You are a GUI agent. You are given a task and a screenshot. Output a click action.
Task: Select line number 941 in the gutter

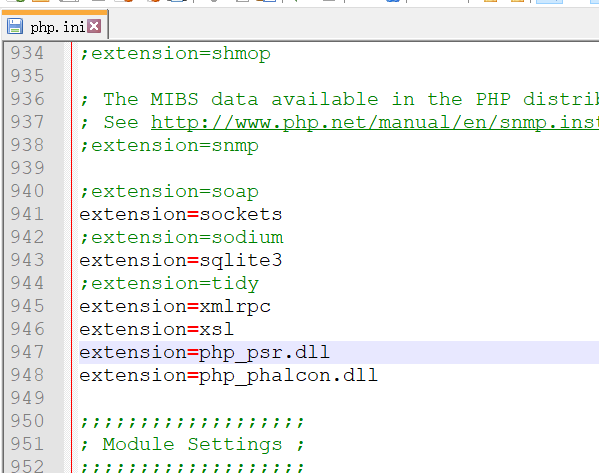coord(27,214)
